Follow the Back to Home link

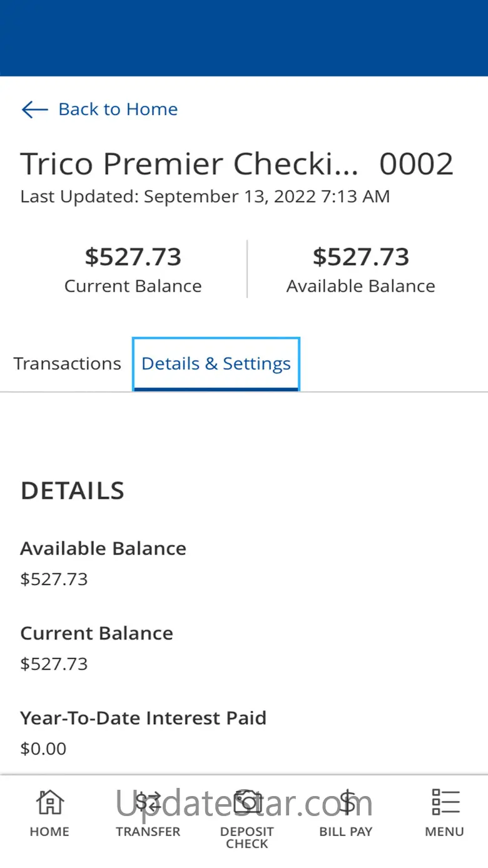118,110
